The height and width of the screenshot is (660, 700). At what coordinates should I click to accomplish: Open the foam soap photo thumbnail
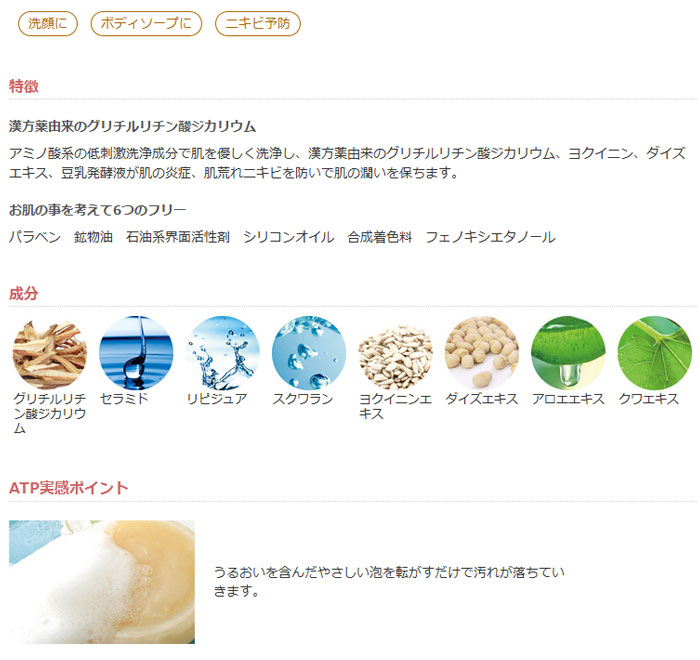coord(102,581)
